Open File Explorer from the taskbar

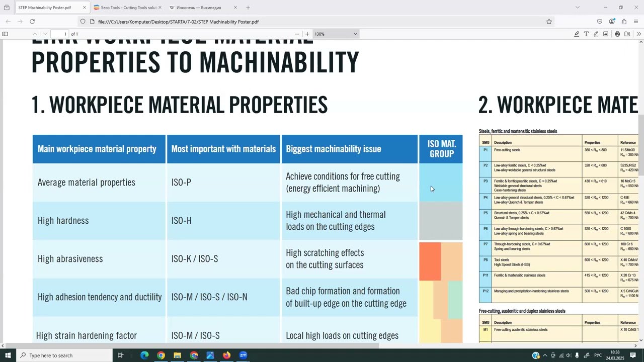coord(177,355)
